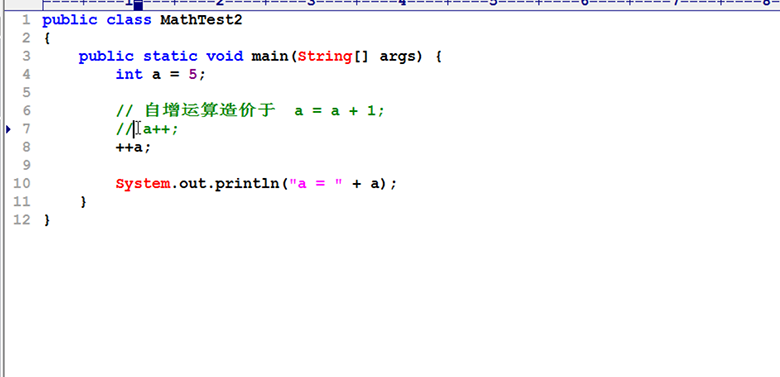Click the column indicator block on the ruler
The height and width of the screenshot is (377, 780).
pos(138,5)
